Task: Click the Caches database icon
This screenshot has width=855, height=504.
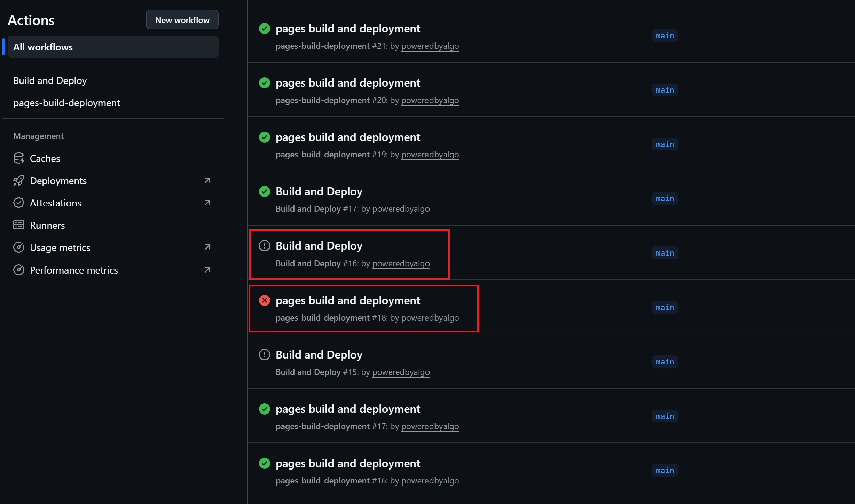Action: [x=19, y=158]
